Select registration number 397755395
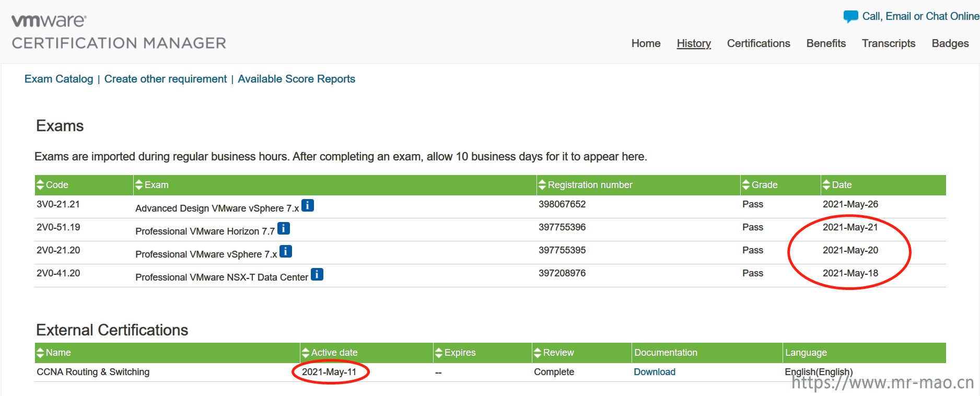 [x=562, y=250]
